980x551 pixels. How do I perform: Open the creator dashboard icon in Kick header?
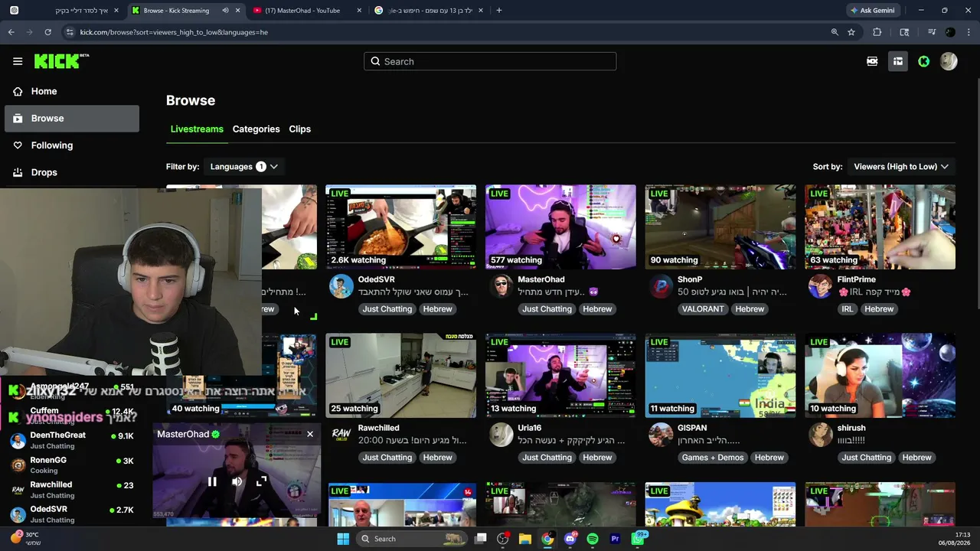click(898, 61)
